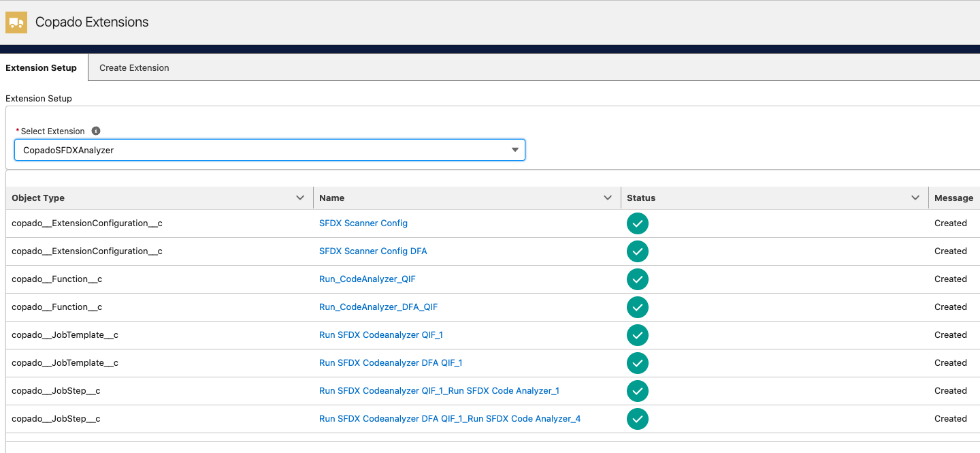980x453 pixels.
Task: Open the Name column menu chevron
Action: [x=608, y=198]
